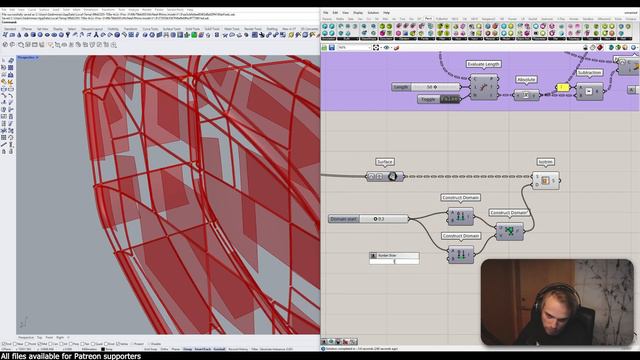Toggle SmartTrack in status bar
This screenshot has height=360, width=640.
coord(203,349)
